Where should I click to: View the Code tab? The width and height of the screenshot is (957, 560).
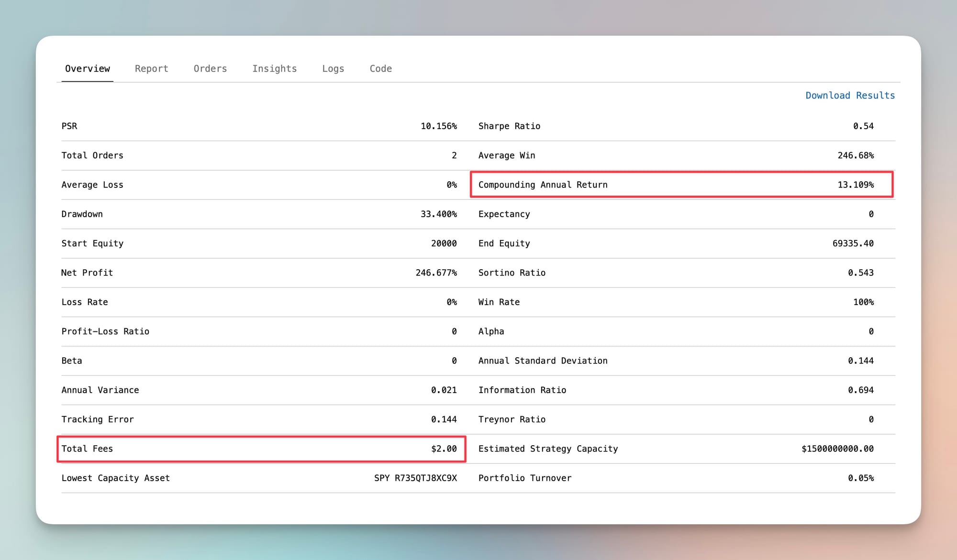[380, 69]
